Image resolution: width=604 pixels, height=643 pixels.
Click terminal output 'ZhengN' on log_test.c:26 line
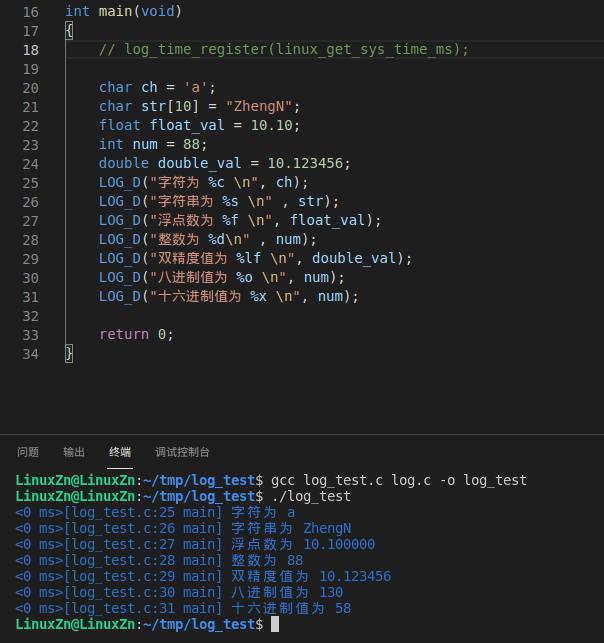point(327,529)
